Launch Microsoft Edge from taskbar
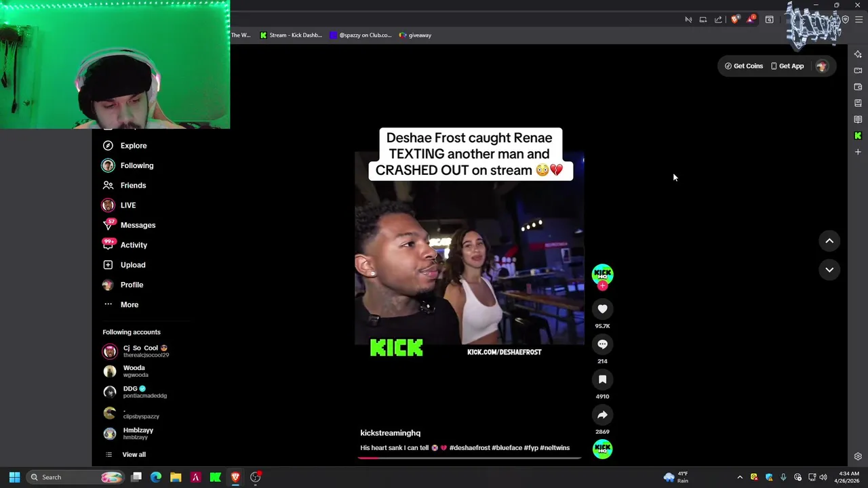The image size is (868, 488). (156, 477)
